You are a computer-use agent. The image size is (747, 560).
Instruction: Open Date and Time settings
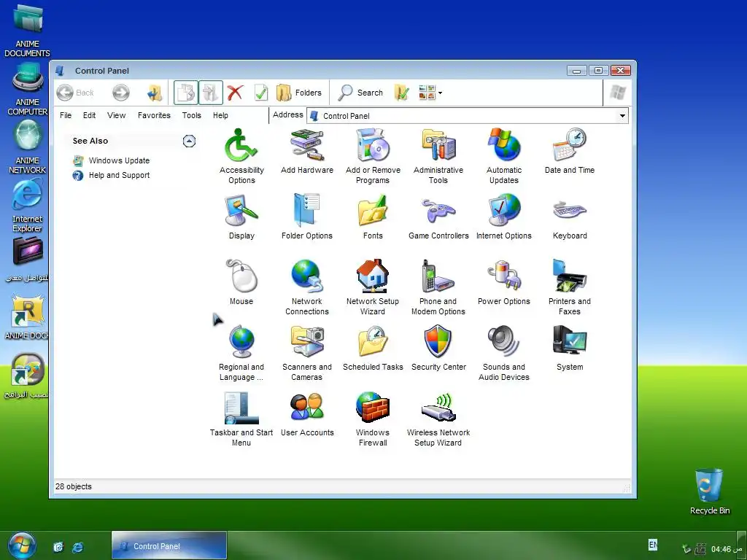[570, 152]
